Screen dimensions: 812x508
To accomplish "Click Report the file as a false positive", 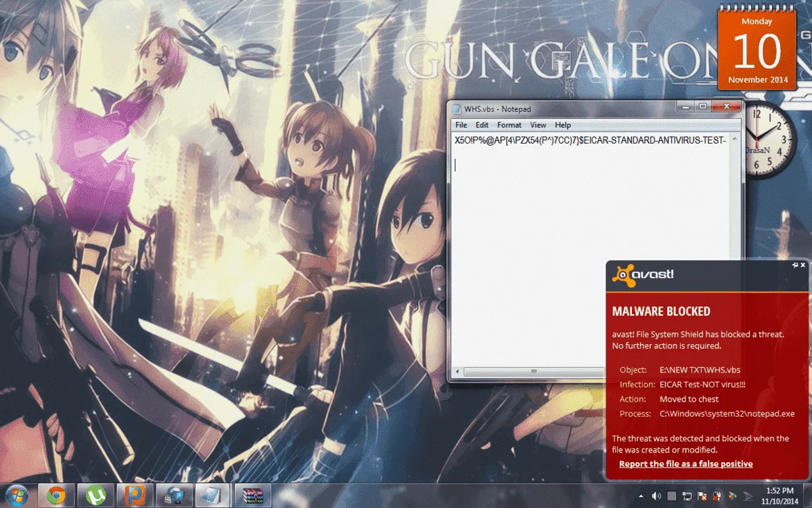I will (685, 464).
